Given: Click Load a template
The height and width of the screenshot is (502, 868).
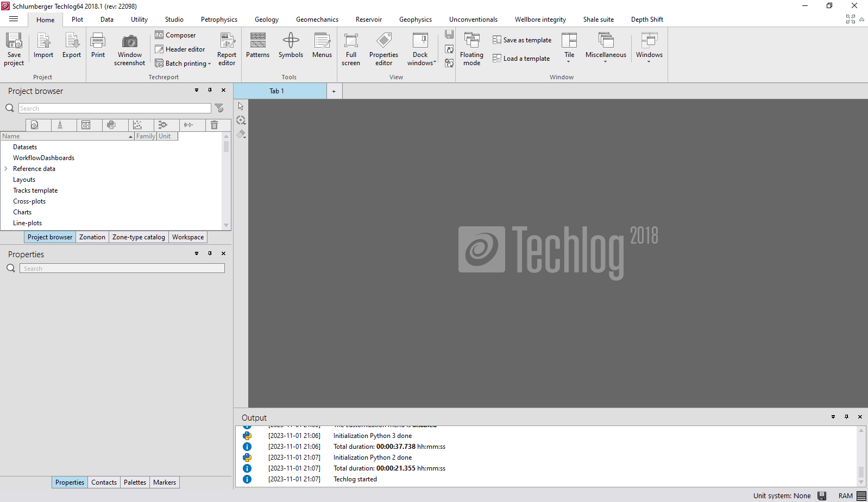Looking at the screenshot, I should 521,59.
